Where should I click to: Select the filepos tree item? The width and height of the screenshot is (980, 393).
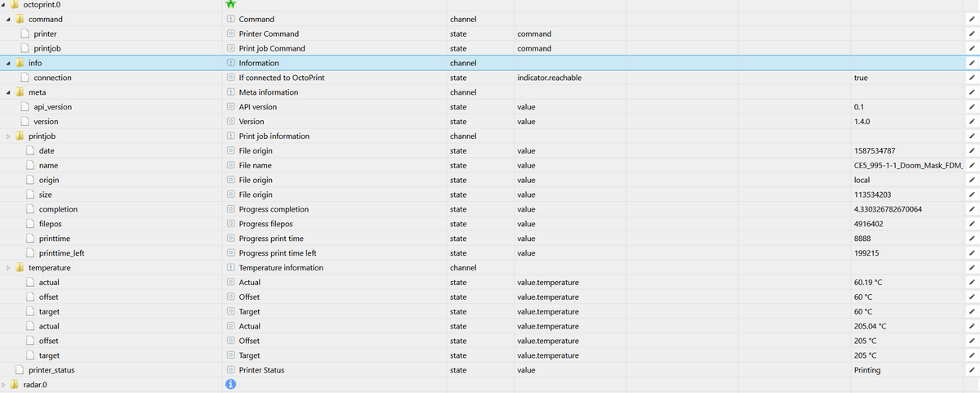tap(54, 224)
